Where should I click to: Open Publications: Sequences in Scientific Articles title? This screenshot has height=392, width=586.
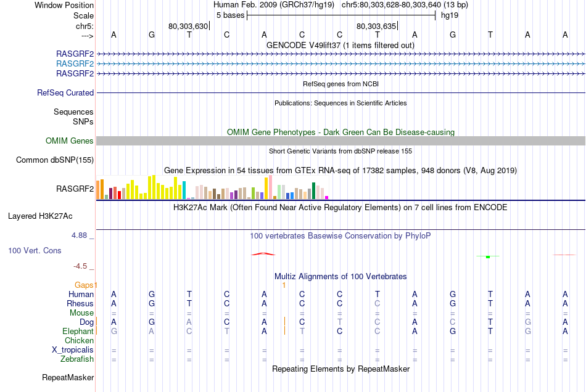click(x=340, y=103)
